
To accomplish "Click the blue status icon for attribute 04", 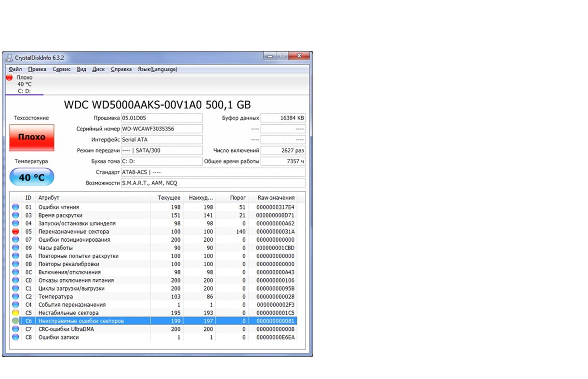I will (15, 223).
